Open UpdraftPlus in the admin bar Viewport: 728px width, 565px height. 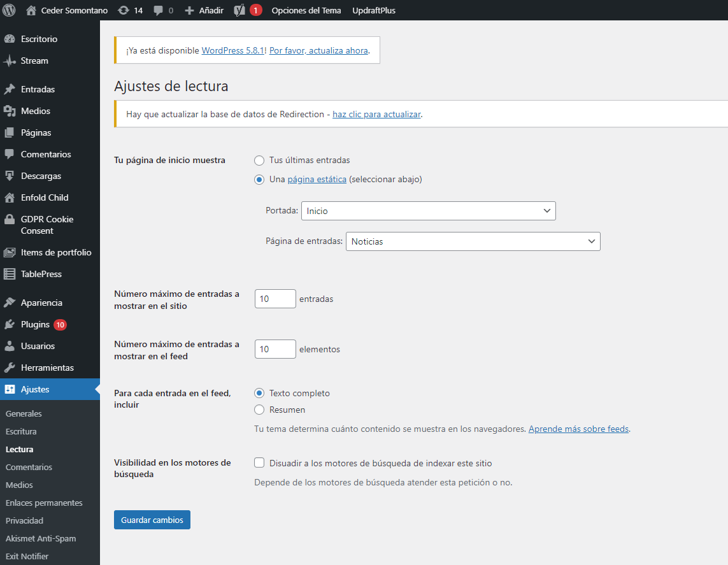pyautogui.click(x=374, y=10)
